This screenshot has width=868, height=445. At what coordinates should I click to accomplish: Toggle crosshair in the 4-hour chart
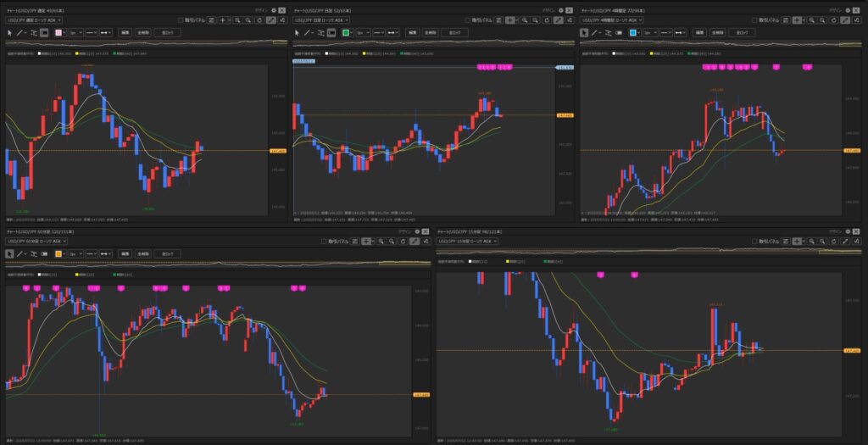click(798, 20)
